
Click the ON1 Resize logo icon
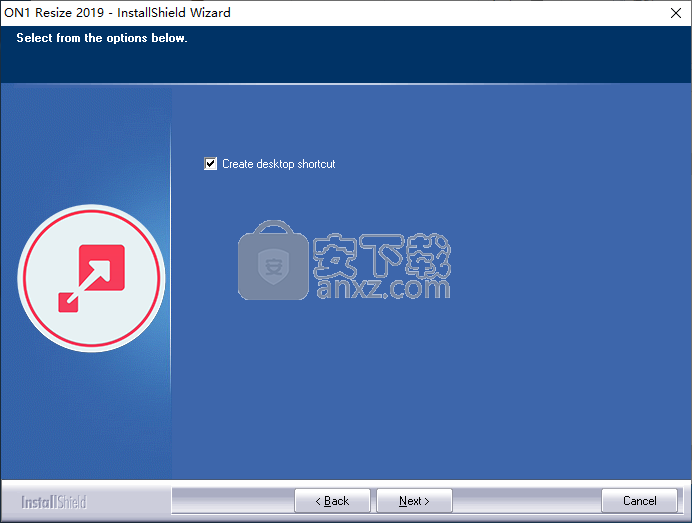point(91,278)
